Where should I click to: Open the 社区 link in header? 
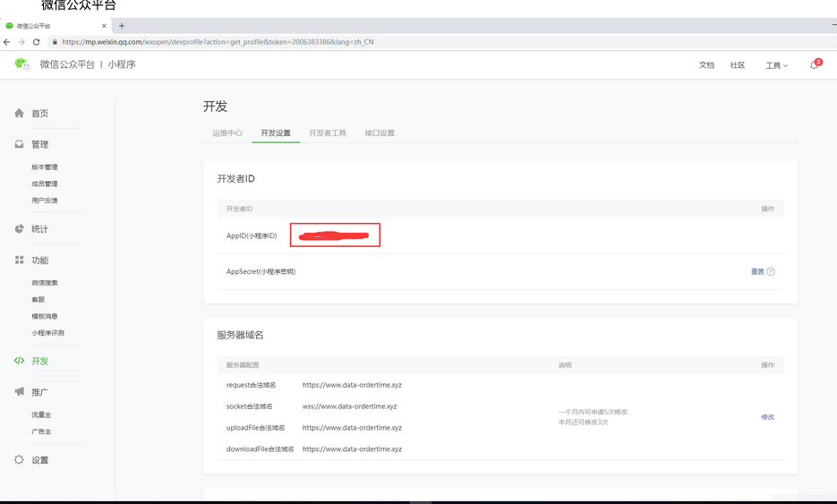point(737,64)
